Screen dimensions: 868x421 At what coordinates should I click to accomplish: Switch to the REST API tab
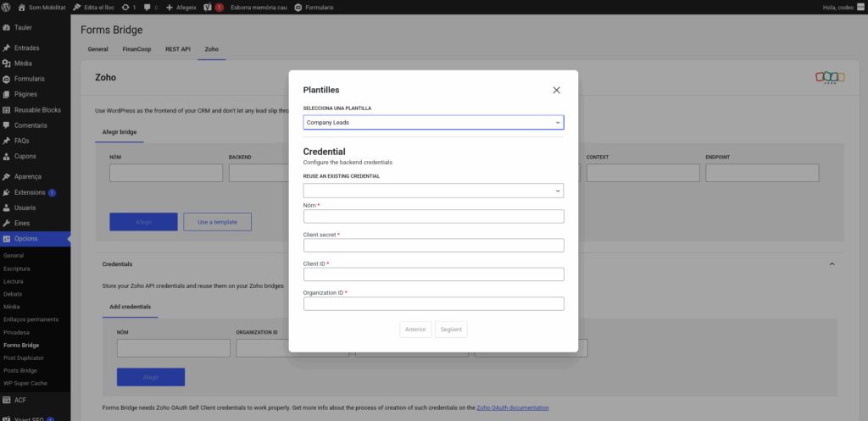[178, 49]
